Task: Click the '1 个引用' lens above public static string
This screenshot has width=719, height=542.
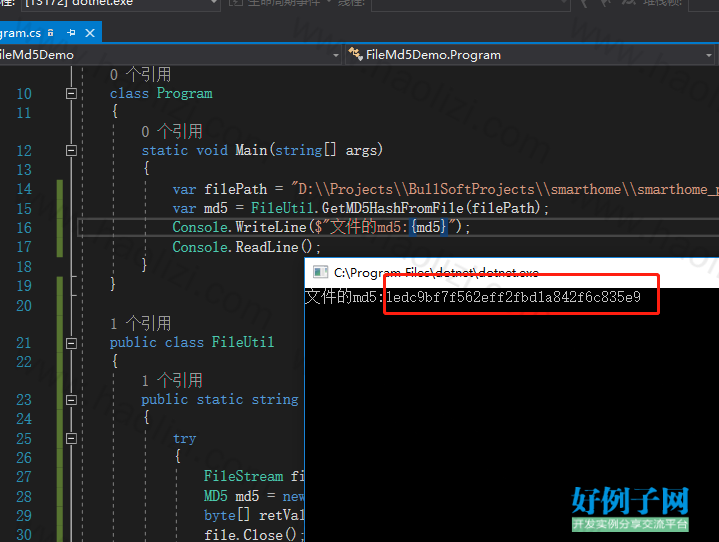Action: (172, 380)
